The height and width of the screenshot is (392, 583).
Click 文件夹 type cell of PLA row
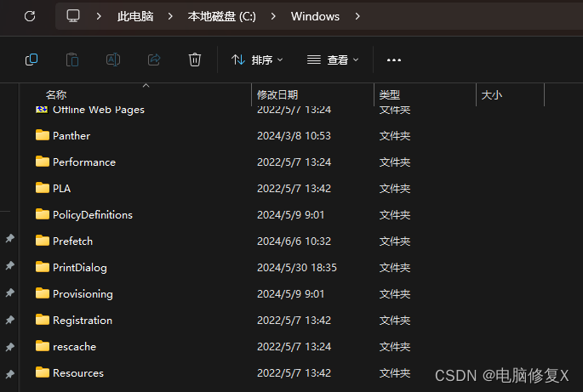395,189
